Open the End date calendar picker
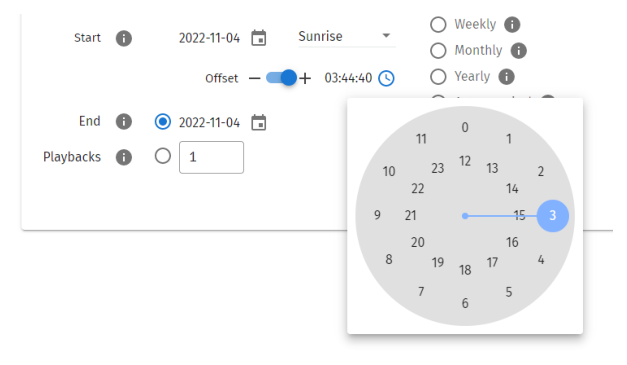Viewport: 627px width, 365px height. 259,122
